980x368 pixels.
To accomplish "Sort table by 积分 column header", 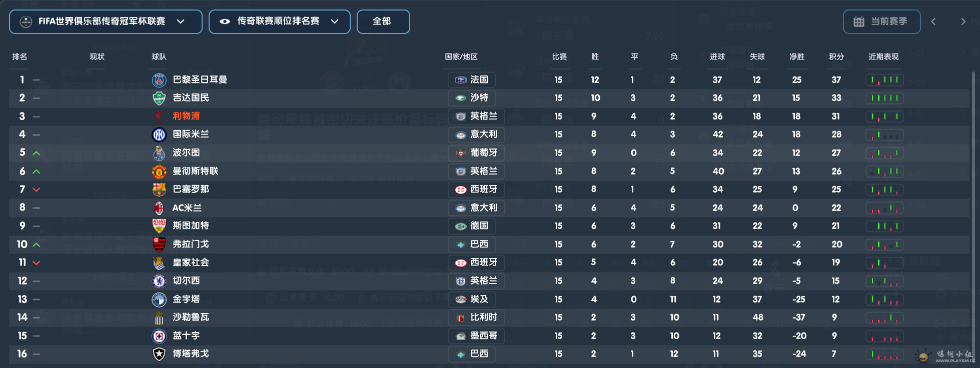I will [836, 57].
